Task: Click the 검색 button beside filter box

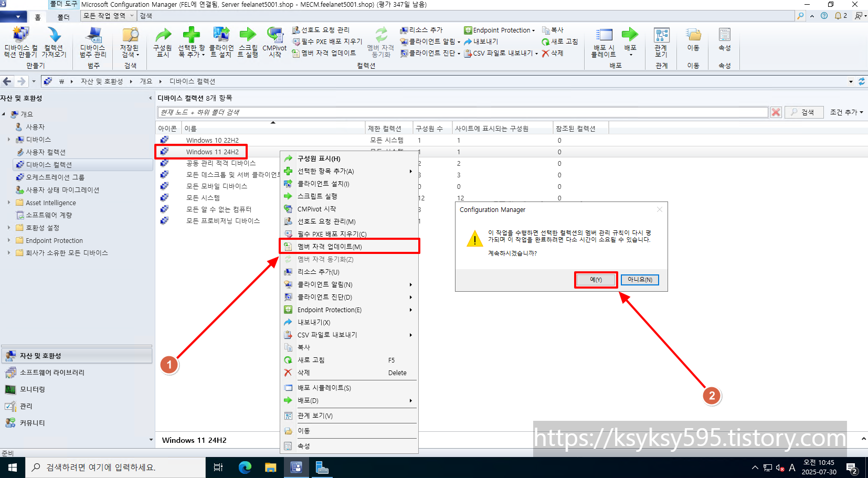Action: (x=803, y=112)
